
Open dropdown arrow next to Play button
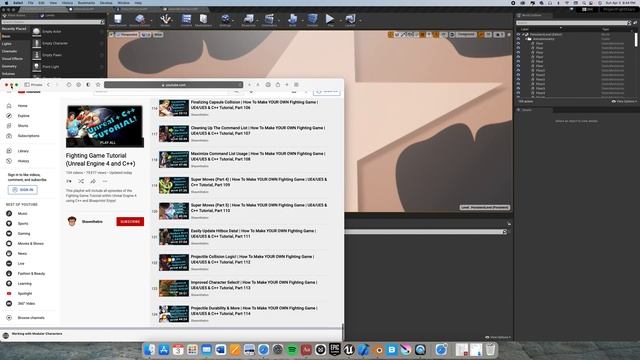click(340, 20)
